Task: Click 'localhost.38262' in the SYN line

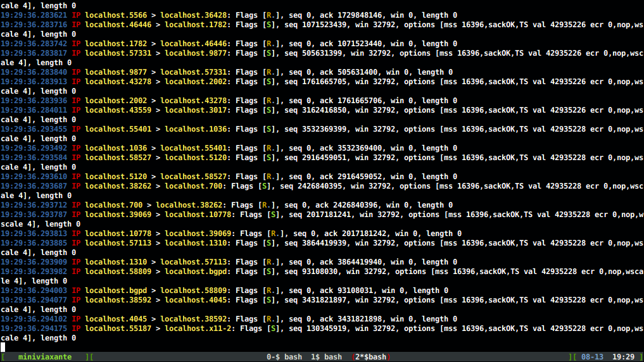Action: click(118, 186)
